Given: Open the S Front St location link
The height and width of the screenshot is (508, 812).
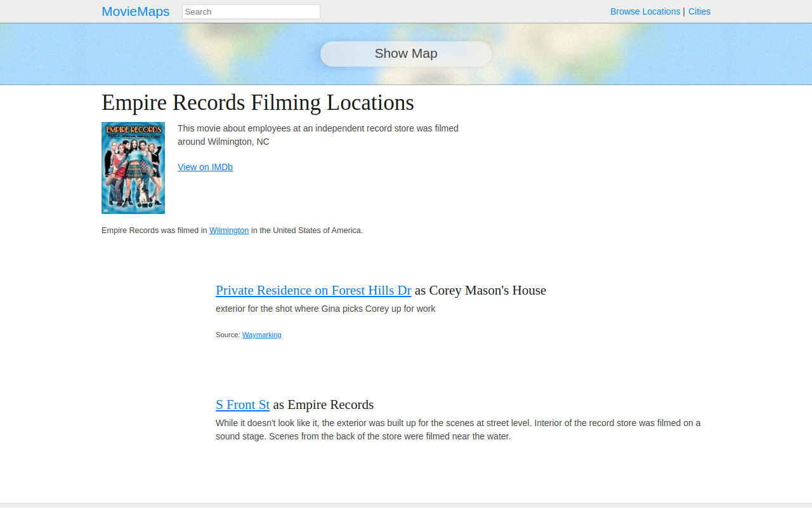Looking at the screenshot, I should click(x=242, y=404).
